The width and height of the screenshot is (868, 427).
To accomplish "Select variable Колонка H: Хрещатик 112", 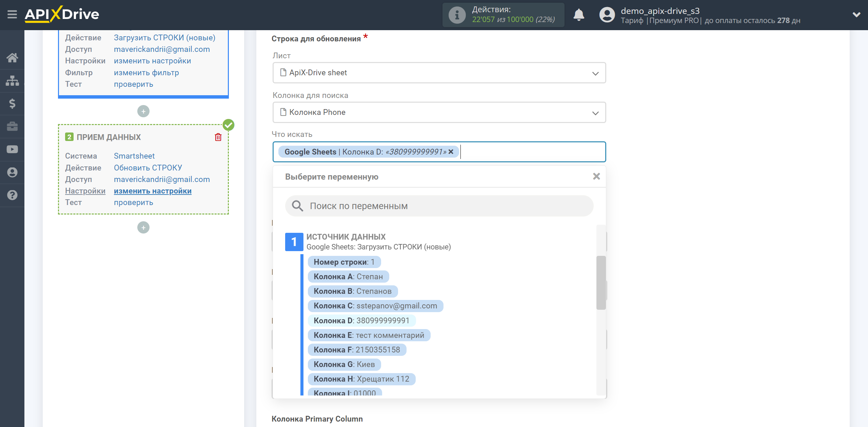I will point(361,379).
